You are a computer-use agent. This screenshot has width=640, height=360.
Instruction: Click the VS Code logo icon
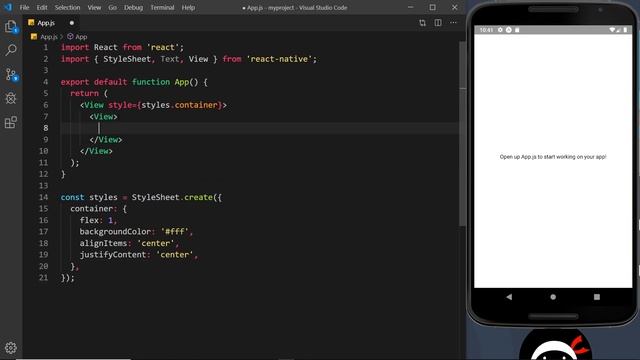pos(8,7)
